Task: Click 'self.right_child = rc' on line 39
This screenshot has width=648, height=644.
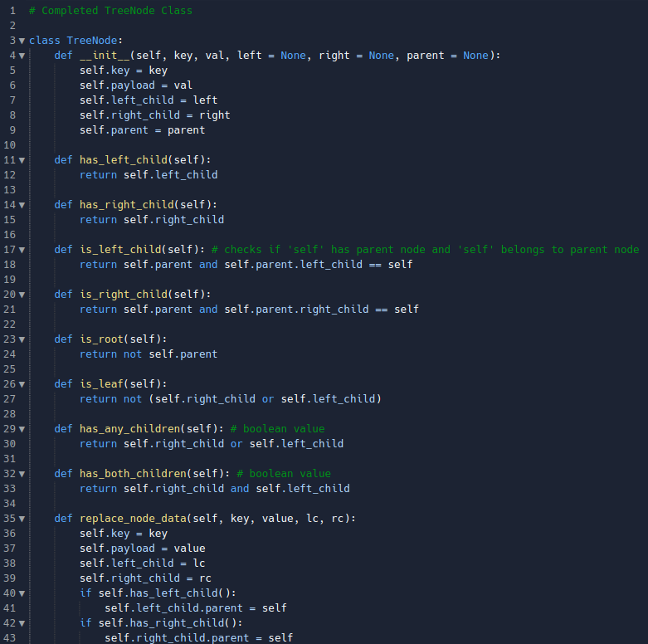Action: 145,578
